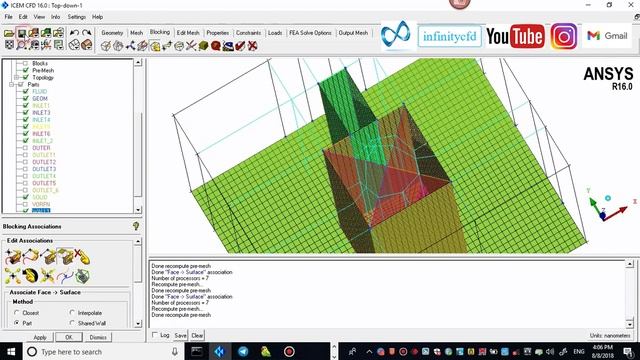
Task: Click the Save Project icon
Action: 22,33
